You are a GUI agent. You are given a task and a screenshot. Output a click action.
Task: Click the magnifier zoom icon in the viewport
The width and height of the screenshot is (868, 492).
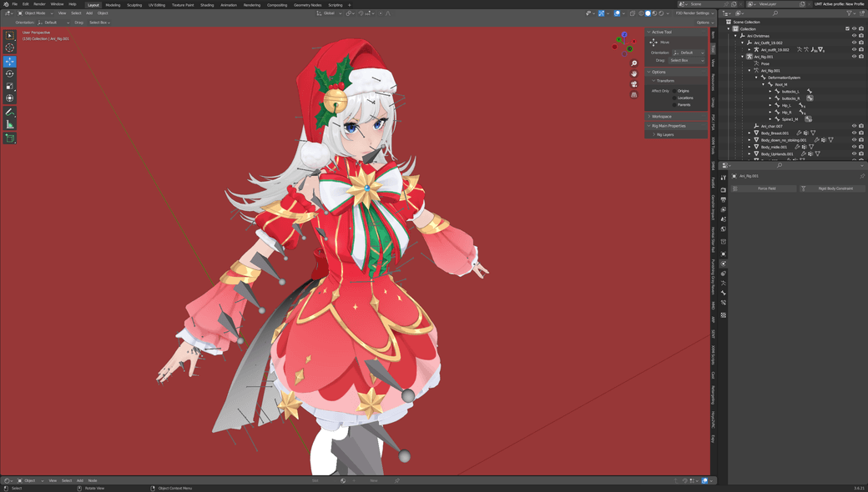coord(633,63)
